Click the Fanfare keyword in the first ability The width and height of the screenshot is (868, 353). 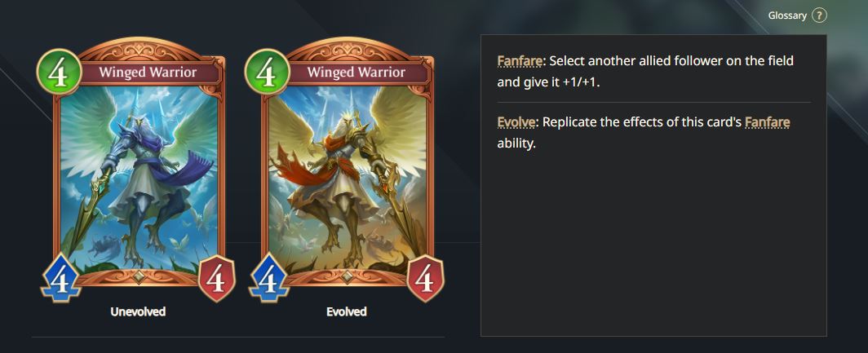pos(519,60)
